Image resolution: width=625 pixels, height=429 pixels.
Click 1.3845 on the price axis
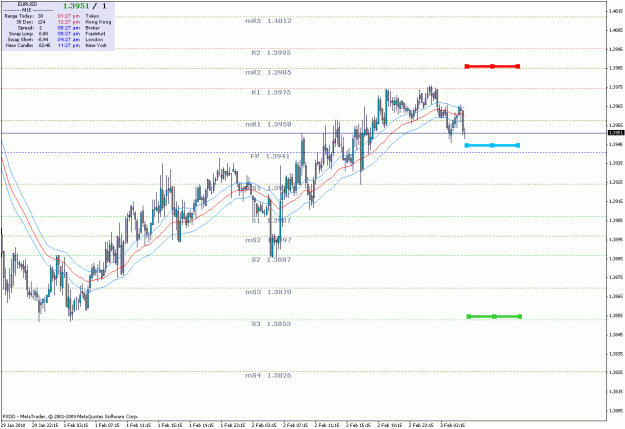click(x=616, y=335)
